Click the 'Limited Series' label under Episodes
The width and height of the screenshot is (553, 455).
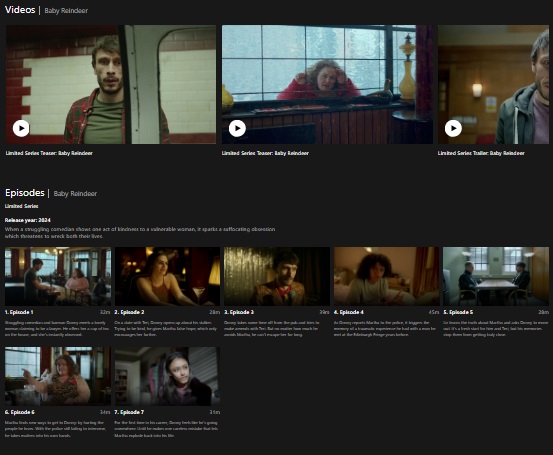coord(22,206)
